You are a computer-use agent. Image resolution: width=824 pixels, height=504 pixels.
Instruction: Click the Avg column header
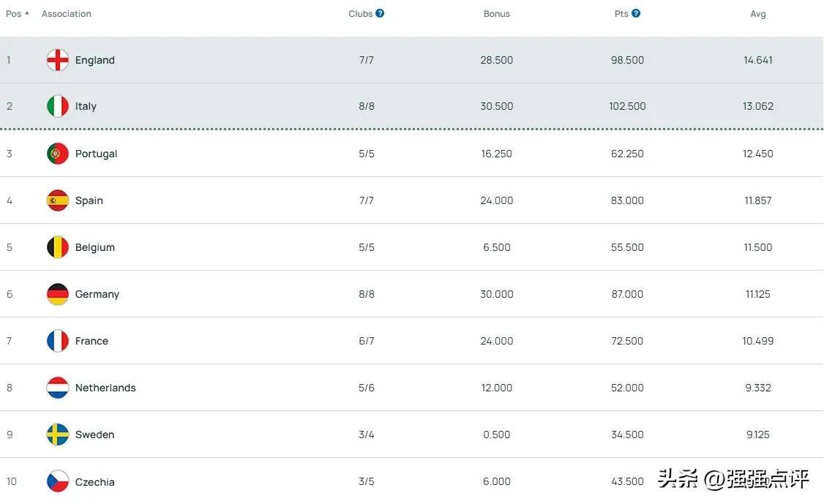point(757,14)
